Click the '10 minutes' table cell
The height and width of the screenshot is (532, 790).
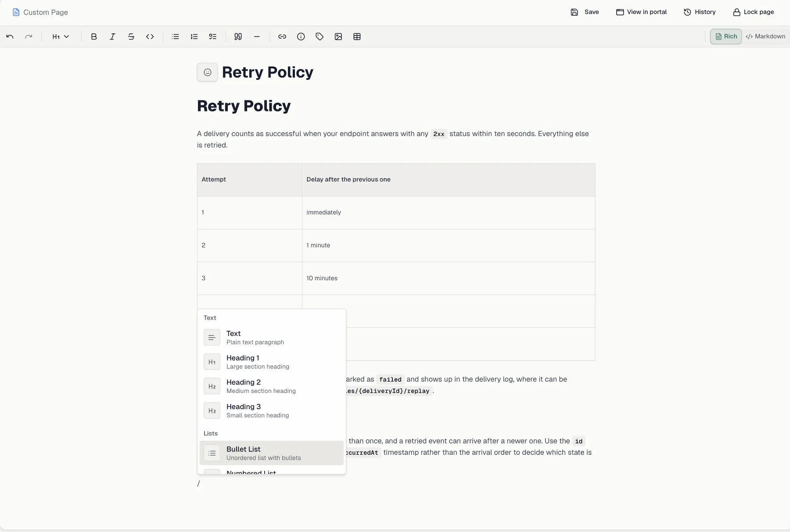coord(449,278)
